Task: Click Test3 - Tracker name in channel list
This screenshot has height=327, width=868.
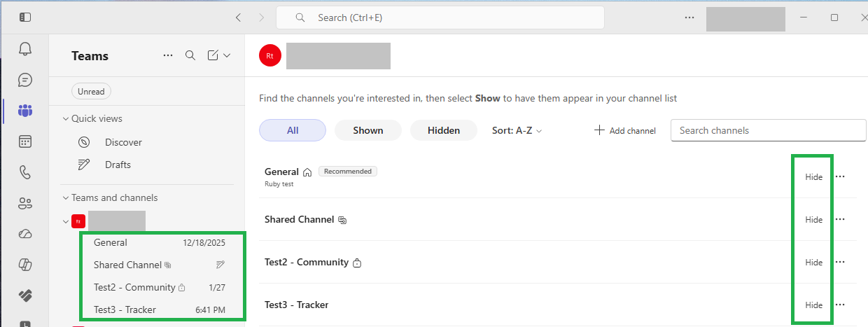Action: (296, 305)
